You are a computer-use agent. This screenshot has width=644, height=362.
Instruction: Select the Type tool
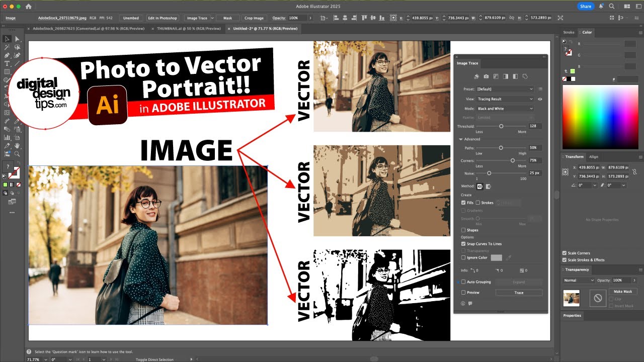[7, 63]
